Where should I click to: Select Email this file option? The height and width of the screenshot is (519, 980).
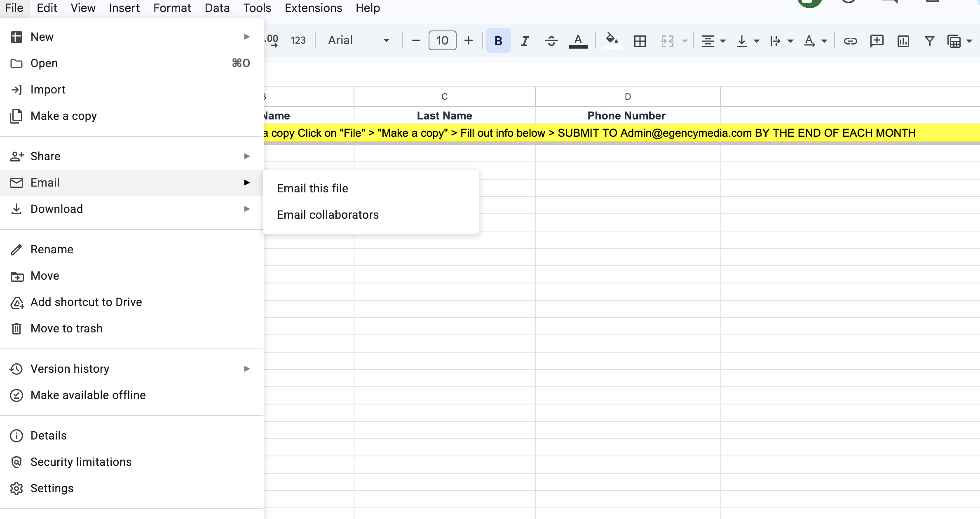[312, 188]
